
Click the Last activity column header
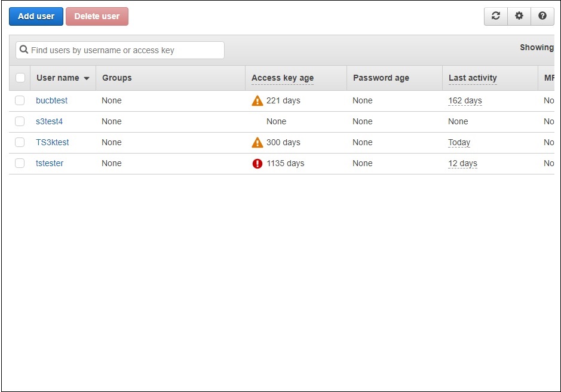point(473,78)
